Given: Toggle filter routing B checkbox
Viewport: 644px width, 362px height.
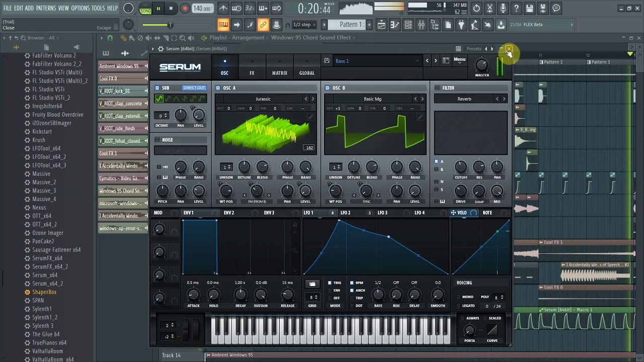Looking at the screenshot, I should point(436,169).
